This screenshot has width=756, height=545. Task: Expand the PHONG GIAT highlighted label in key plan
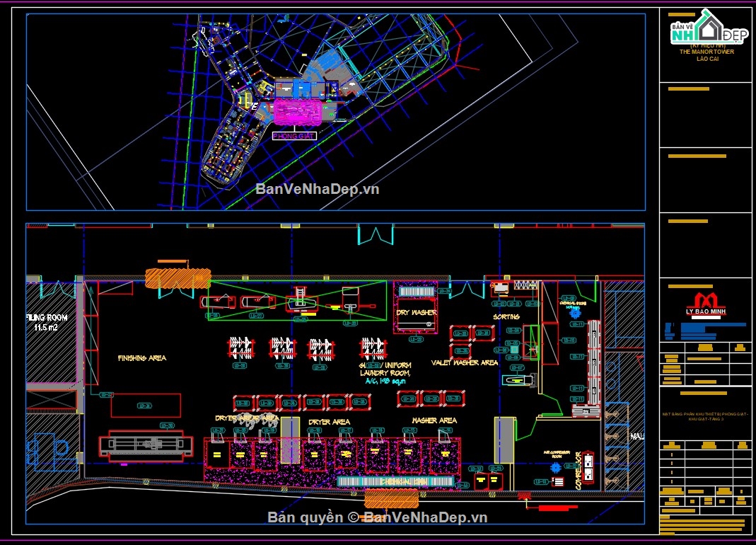coord(293,135)
